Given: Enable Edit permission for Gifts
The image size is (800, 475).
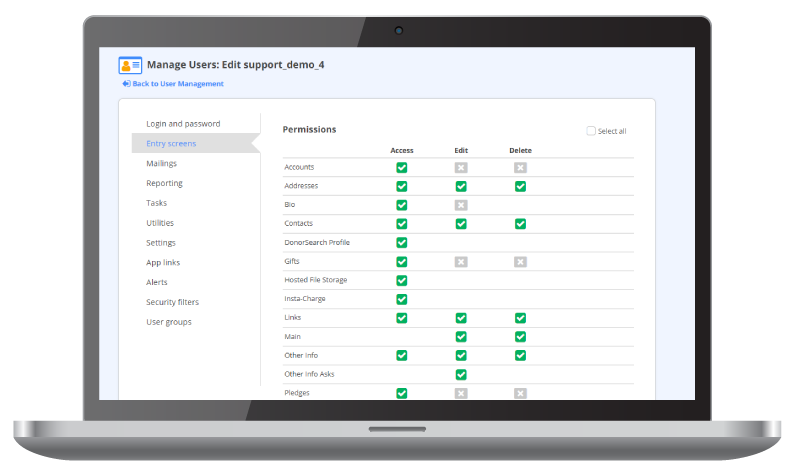Looking at the screenshot, I should (461, 262).
